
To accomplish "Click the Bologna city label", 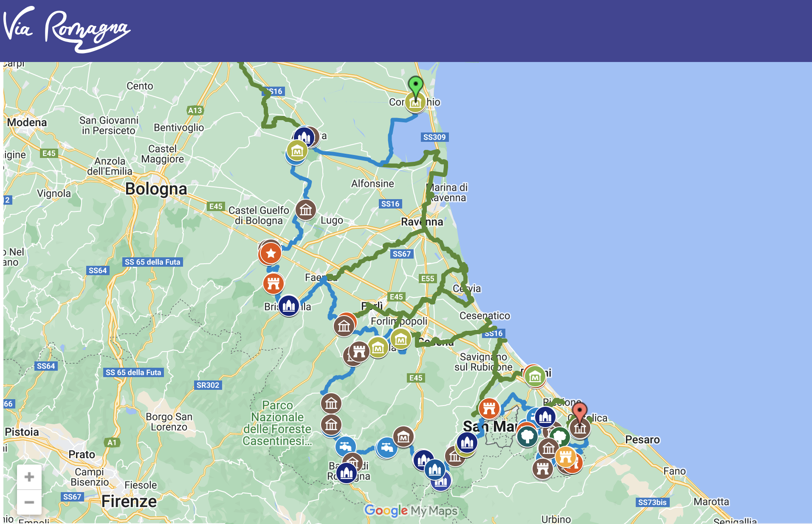I will (x=156, y=189).
